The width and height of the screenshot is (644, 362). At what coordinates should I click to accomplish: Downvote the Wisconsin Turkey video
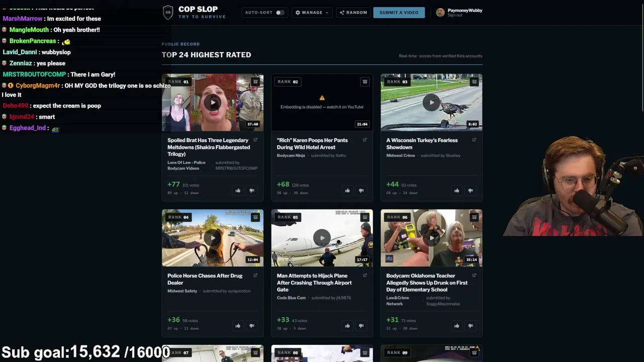coord(470,191)
